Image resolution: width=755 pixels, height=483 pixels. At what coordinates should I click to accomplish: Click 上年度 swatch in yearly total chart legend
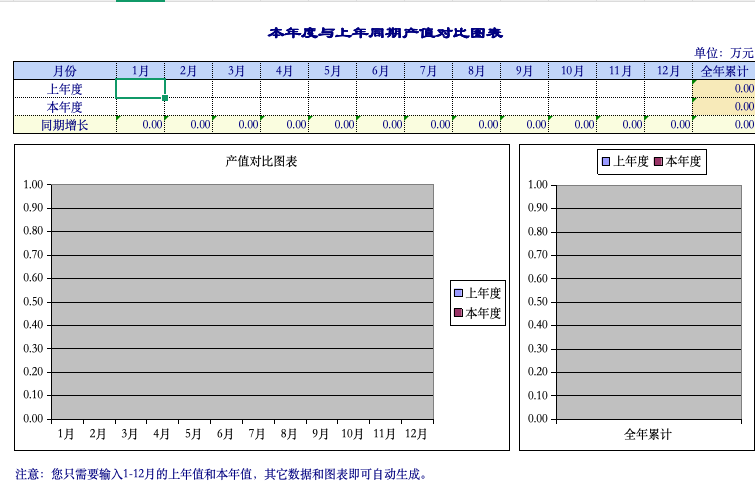tap(606, 162)
